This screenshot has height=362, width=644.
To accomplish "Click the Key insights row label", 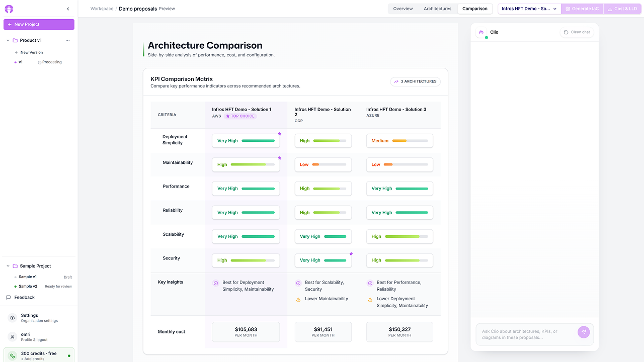I will click(x=171, y=282).
